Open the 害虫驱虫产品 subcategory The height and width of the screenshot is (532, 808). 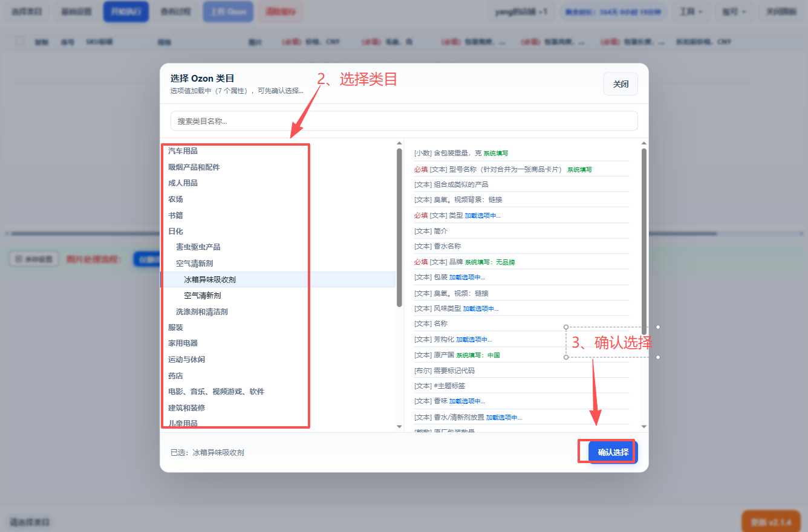point(198,247)
